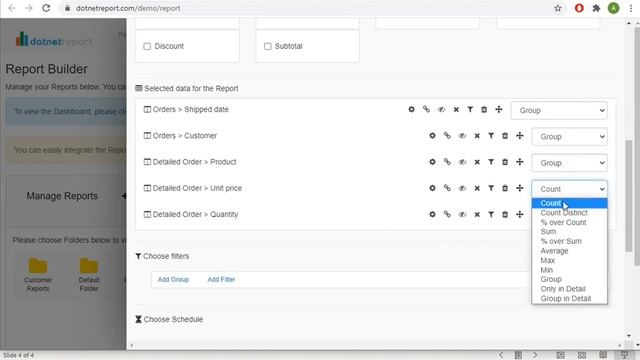Click Add Group link
The height and width of the screenshot is (360, 640).
point(173,280)
